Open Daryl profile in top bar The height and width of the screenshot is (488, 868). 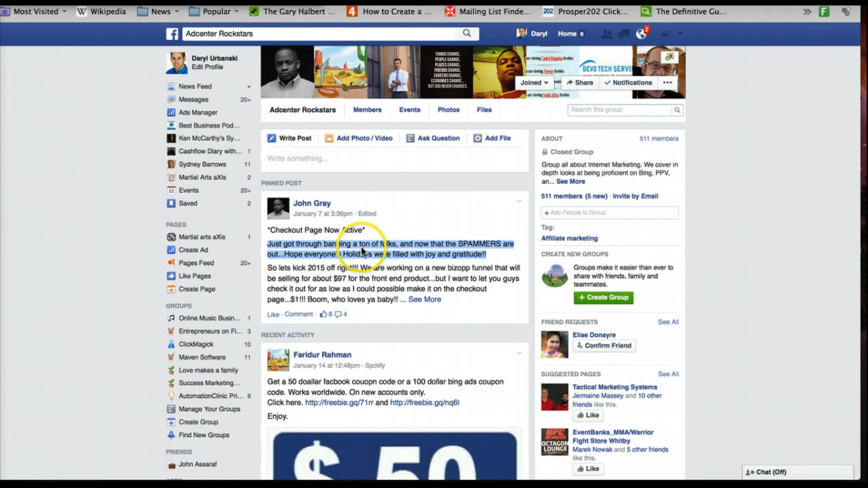[x=532, y=34]
